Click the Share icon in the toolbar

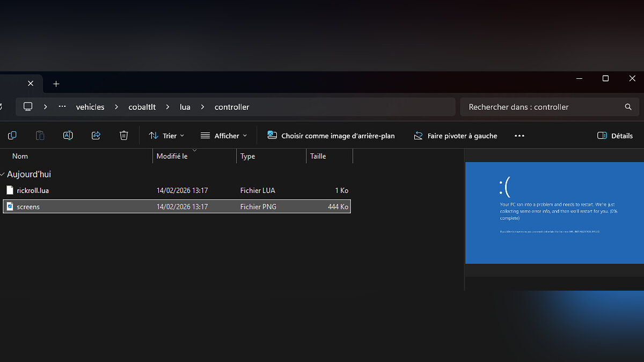pos(96,136)
